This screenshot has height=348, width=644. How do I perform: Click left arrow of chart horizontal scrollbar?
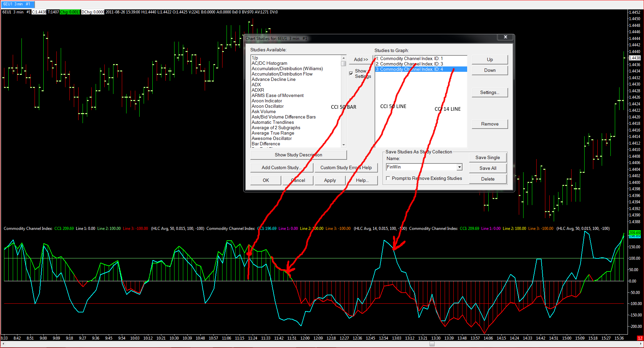[3, 344]
